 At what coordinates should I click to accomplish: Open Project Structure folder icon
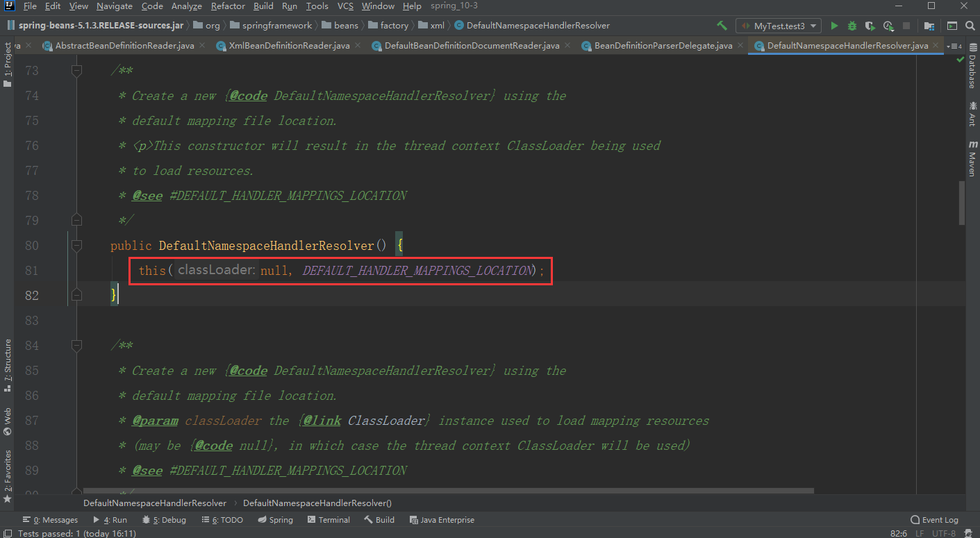click(x=929, y=26)
